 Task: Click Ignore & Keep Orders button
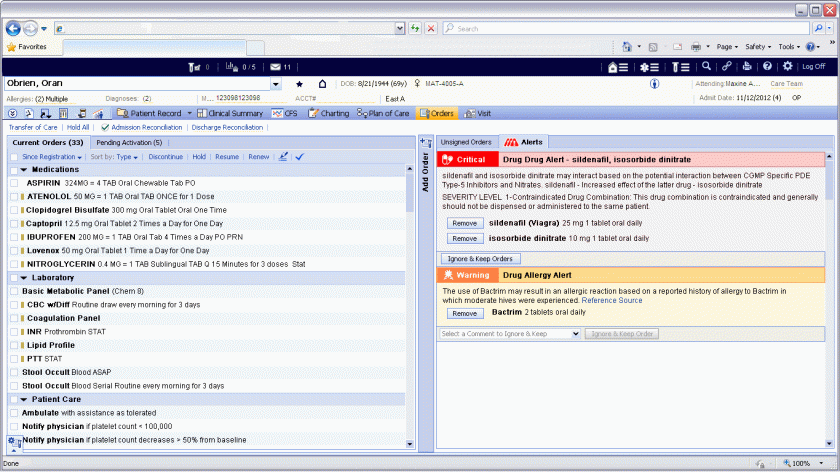tap(480, 259)
